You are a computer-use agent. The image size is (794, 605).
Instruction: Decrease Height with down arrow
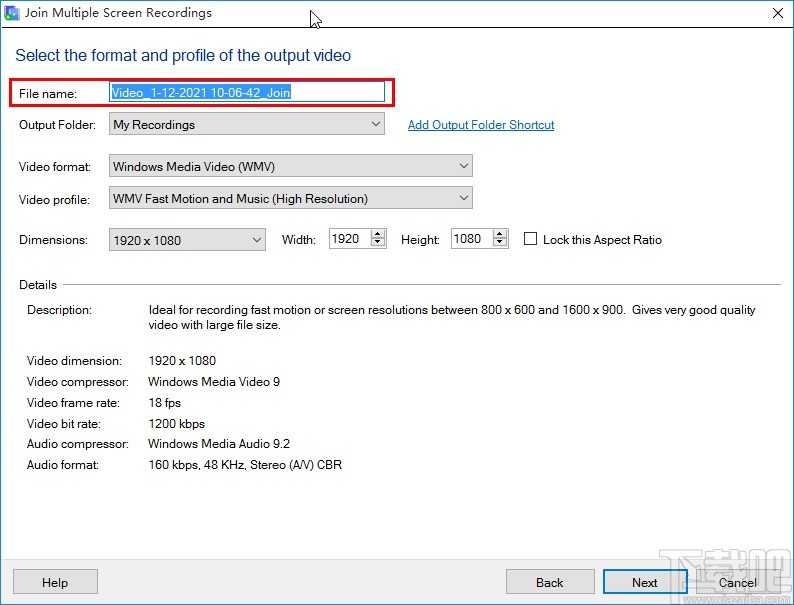coord(500,243)
